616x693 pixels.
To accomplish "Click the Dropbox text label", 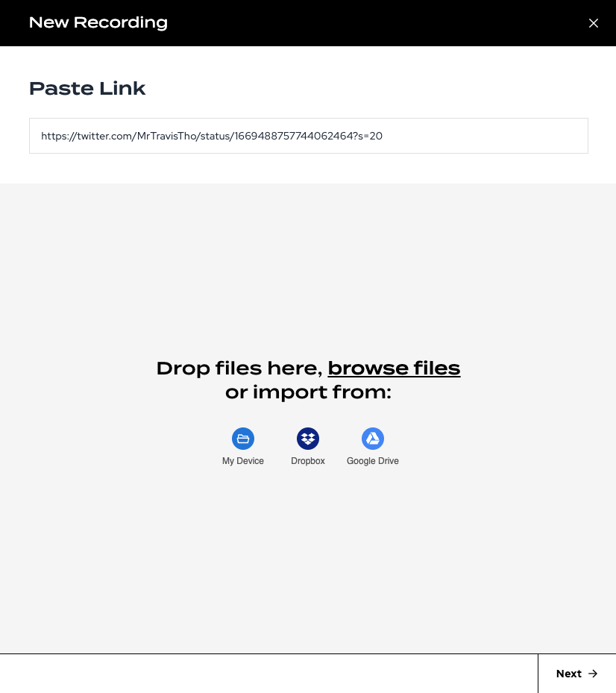I will click(x=308, y=460).
